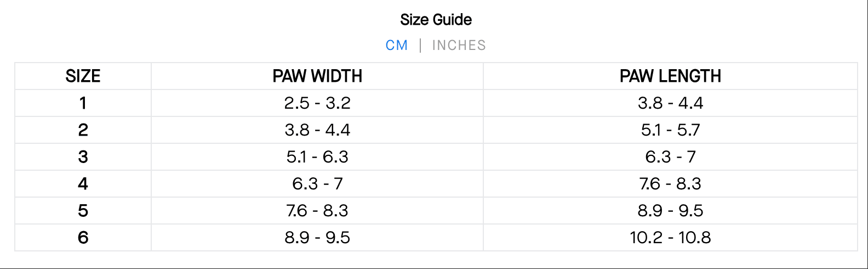Click paw length value 7.6 - 8.3
The height and width of the screenshot is (269, 868).
[x=670, y=184]
